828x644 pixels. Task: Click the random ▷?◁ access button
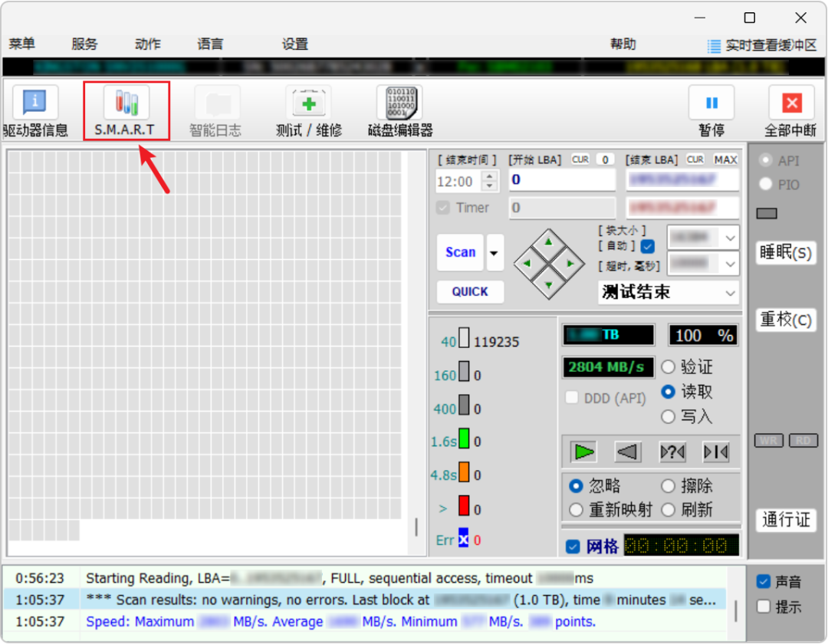tap(672, 452)
